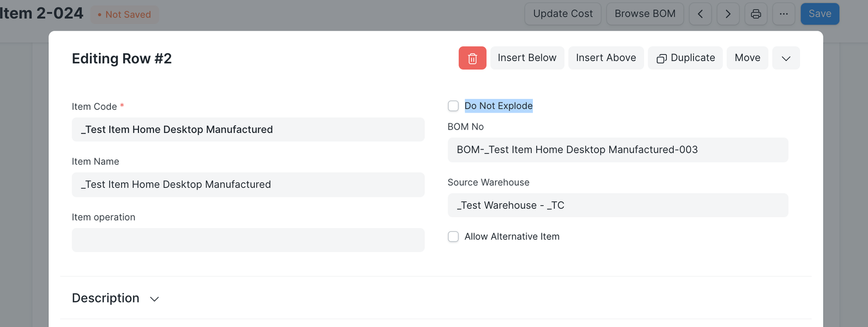Screen dimensions: 868x327
Task: Focus the empty Item operation field
Action: [x=248, y=240]
